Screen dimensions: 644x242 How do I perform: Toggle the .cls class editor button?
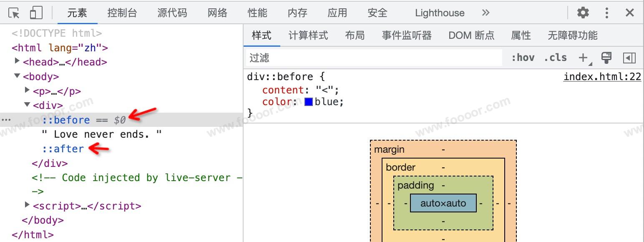[x=555, y=58]
